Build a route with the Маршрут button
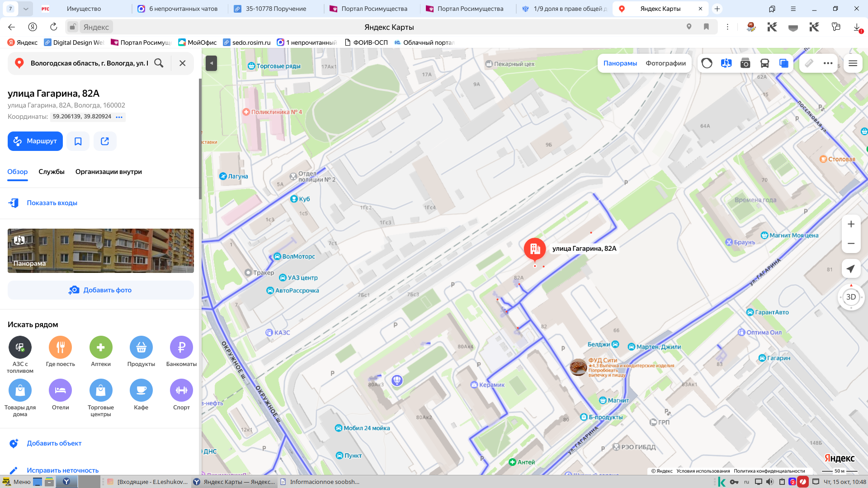 [x=35, y=141]
